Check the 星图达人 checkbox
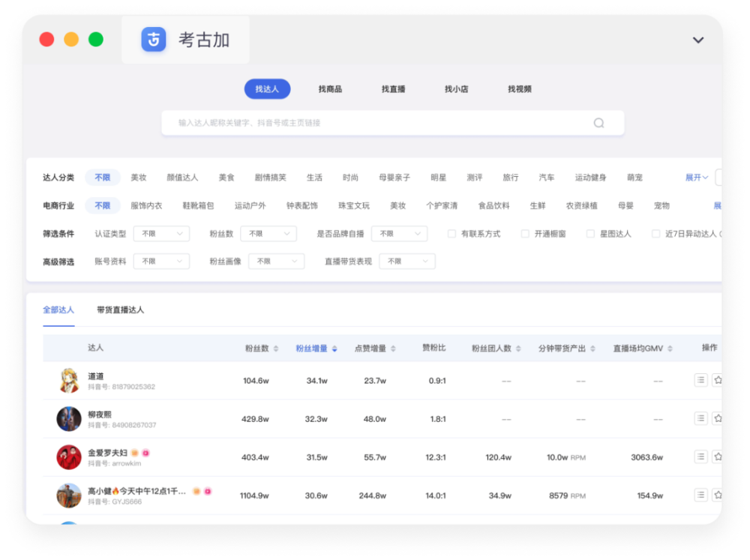The image size is (750, 560). pyautogui.click(x=591, y=234)
